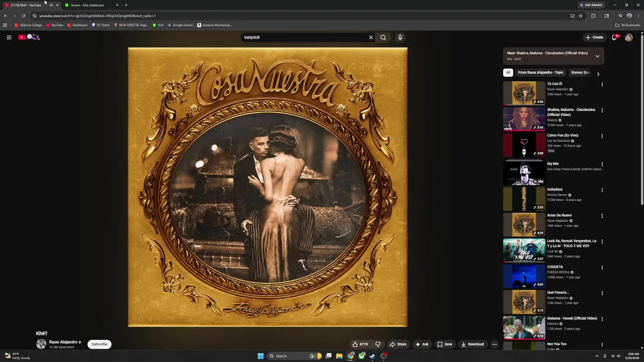Image resolution: width=644 pixels, height=362 pixels.
Task: Open Chrome media controls icon
Action: point(620,16)
